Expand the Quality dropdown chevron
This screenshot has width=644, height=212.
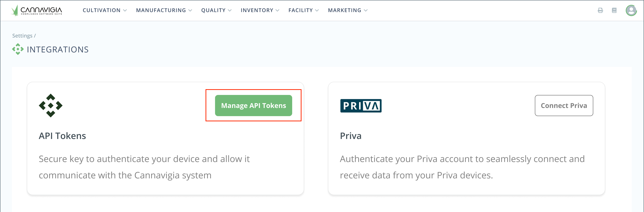(x=230, y=10)
